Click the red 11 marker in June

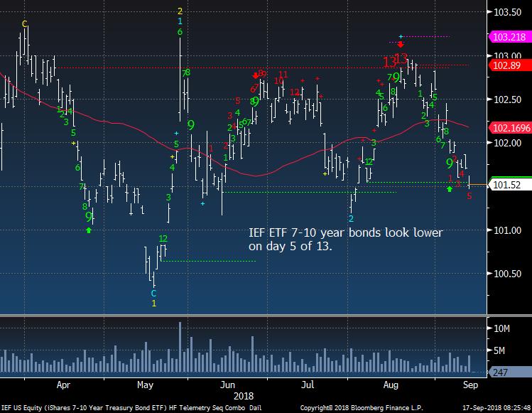283,75
